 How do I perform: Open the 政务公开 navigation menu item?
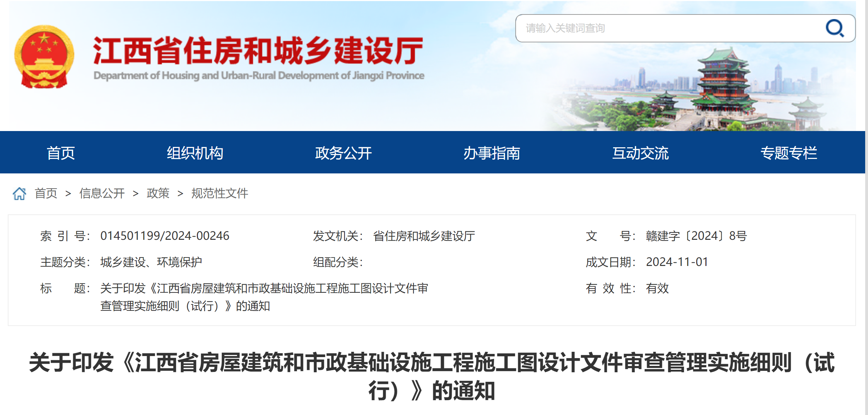[x=344, y=153]
